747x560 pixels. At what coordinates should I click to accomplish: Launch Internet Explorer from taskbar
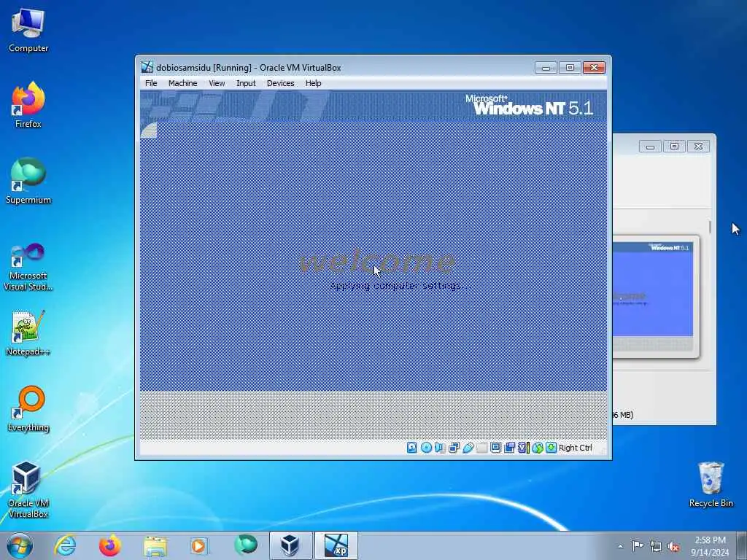pyautogui.click(x=65, y=545)
